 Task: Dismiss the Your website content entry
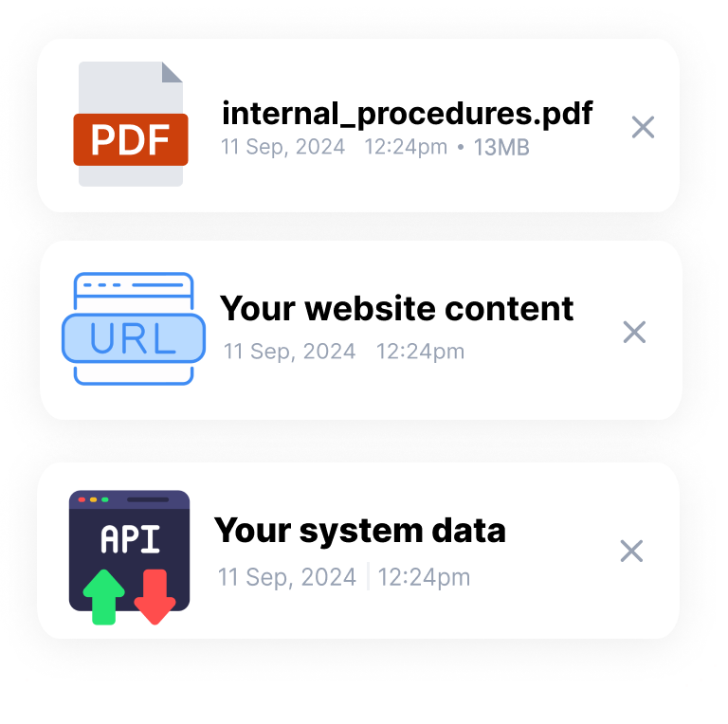click(633, 332)
